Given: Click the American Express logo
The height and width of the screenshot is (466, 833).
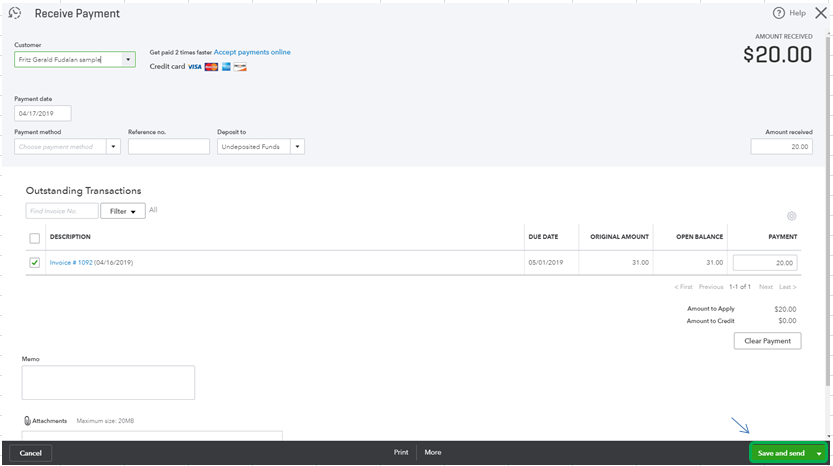Looking at the screenshot, I should click(x=226, y=67).
